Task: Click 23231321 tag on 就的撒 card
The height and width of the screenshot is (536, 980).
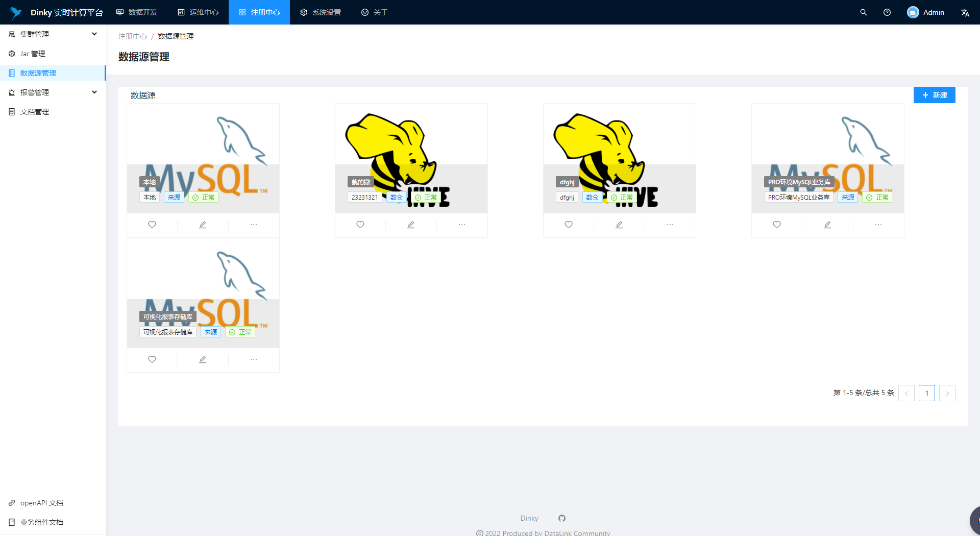Action: coord(364,198)
